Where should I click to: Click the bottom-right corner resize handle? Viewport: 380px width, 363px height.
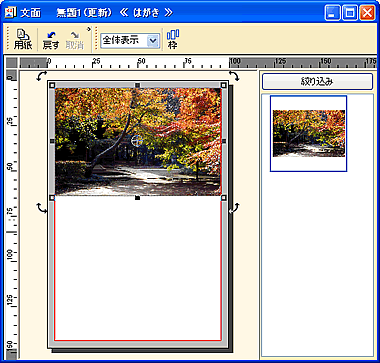224,198
